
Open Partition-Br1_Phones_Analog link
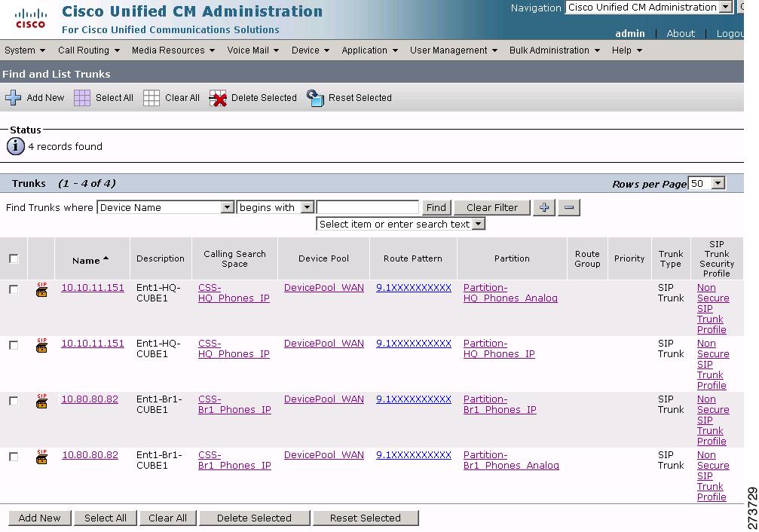pos(511,460)
